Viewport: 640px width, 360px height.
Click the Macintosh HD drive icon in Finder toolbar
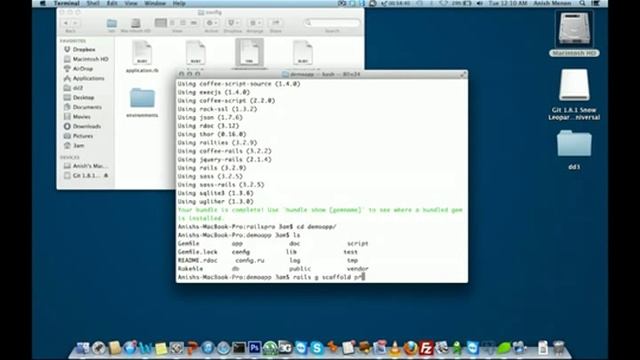click(x=136, y=23)
